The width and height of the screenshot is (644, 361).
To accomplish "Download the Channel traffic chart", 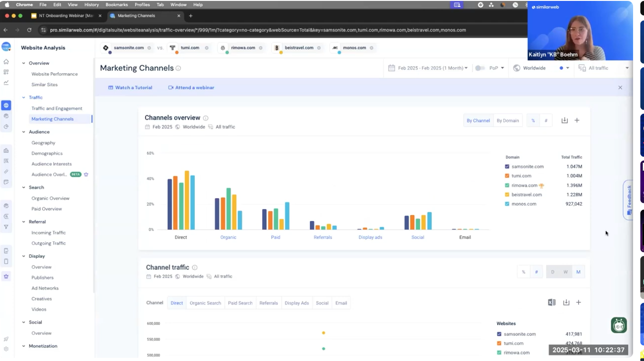I will 566,302.
